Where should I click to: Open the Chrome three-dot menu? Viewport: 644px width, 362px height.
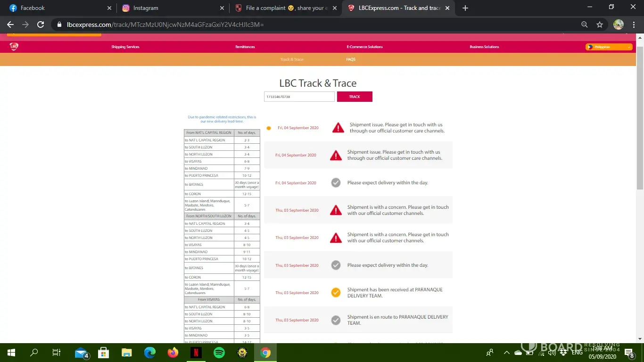(634, 25)
